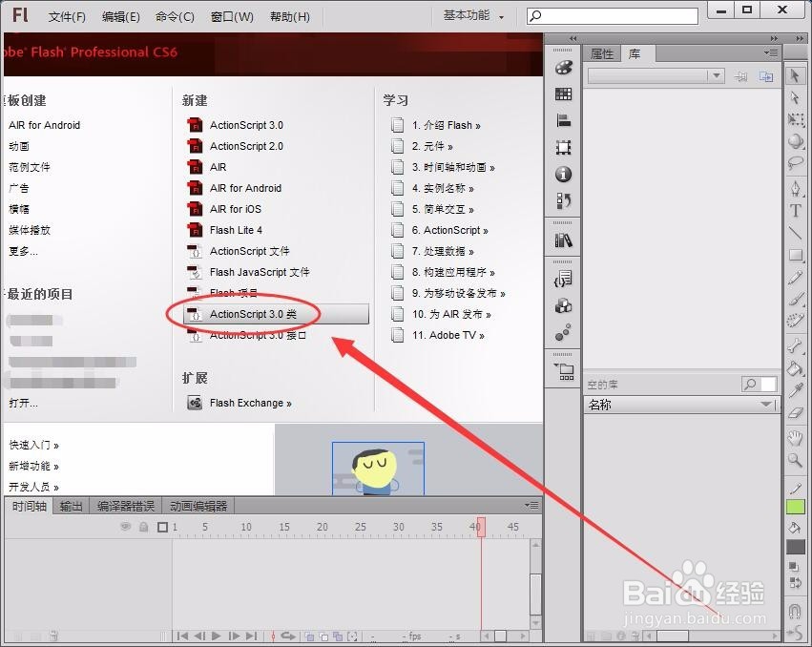The width and height of the screenshot is (812, 647).
Task: Select the Eraser tool
Action: click(x=795, y=413)
